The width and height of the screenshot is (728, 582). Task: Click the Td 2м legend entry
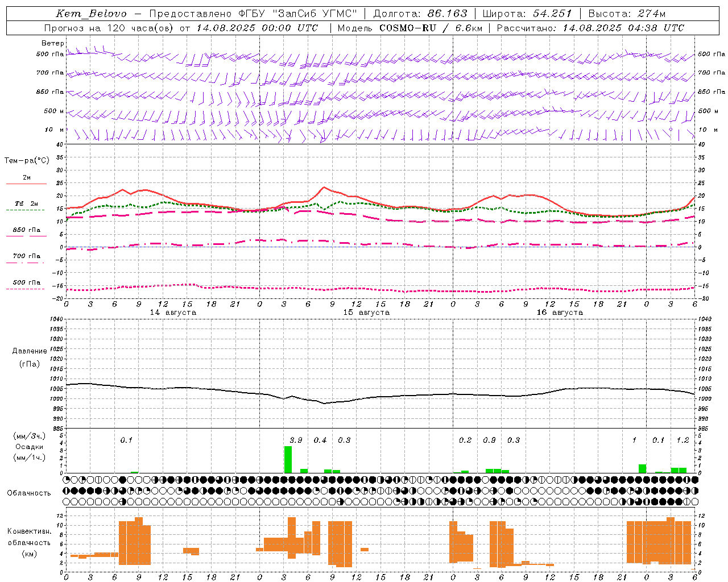27,203
